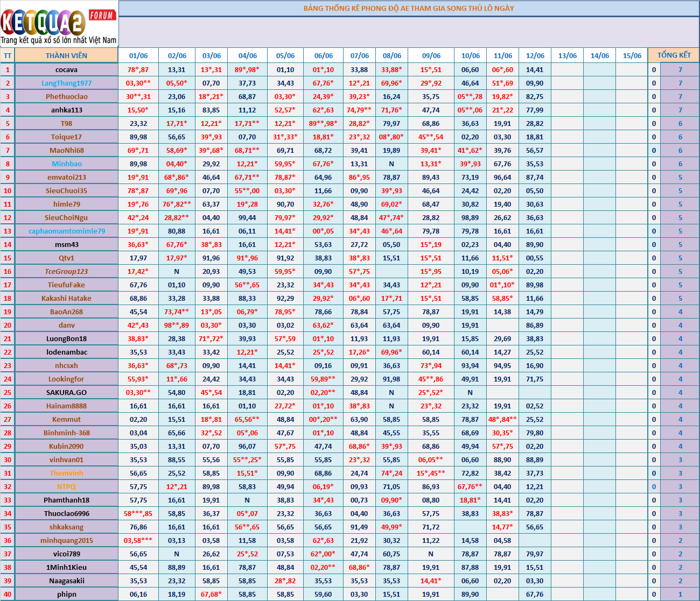
Task: Open member LangThang1977's name link
Action: tap(66, 83)
